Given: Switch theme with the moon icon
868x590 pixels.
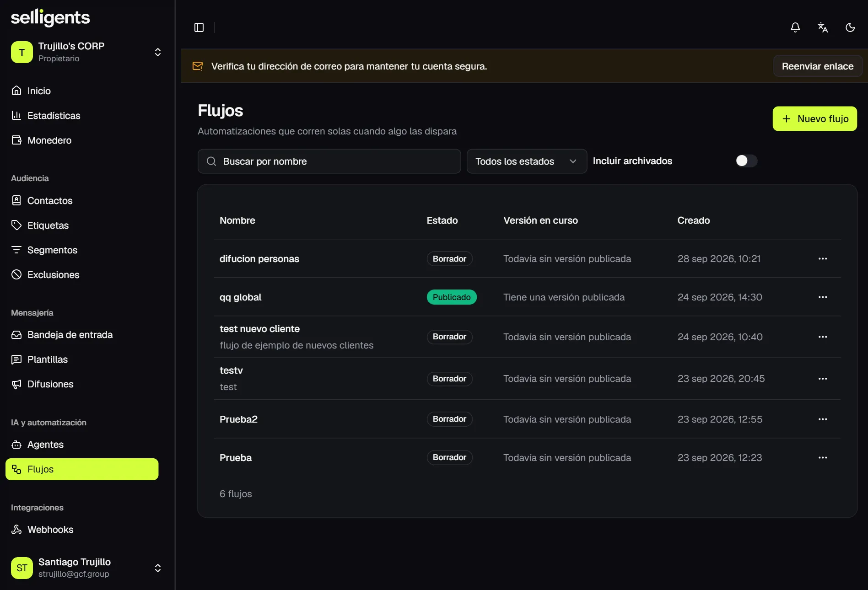Looking at the screenshot, I should pyautogui.click(x=850, y=27).
